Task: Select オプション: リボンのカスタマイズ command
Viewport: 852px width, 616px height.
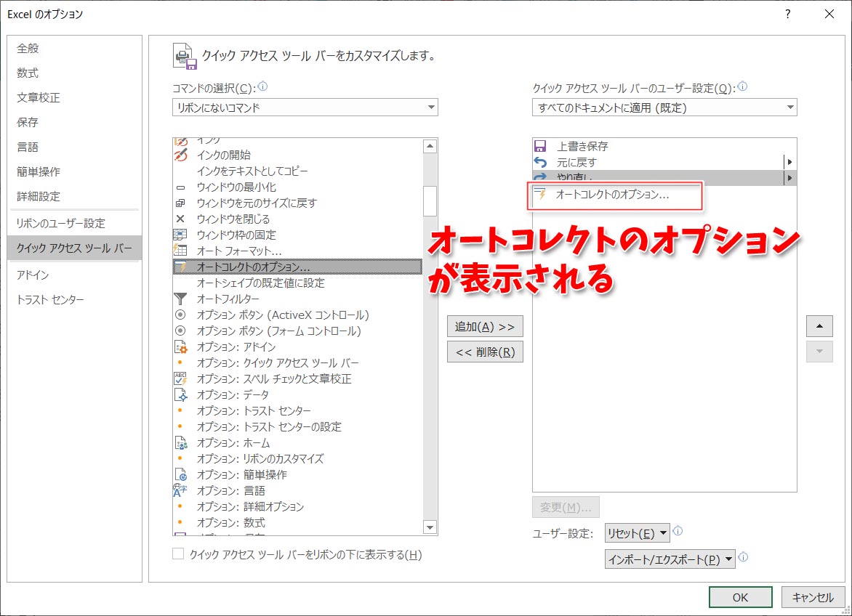Action: (x=297, y=458)
